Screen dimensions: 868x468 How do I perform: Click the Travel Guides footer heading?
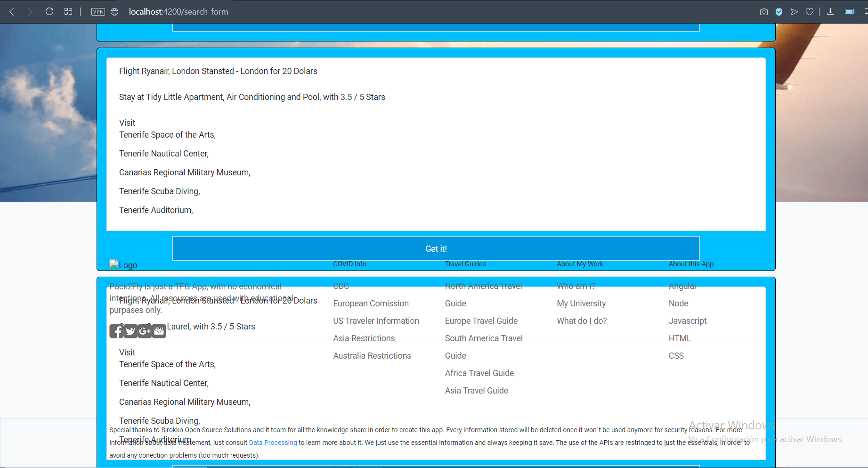point(465,264)
